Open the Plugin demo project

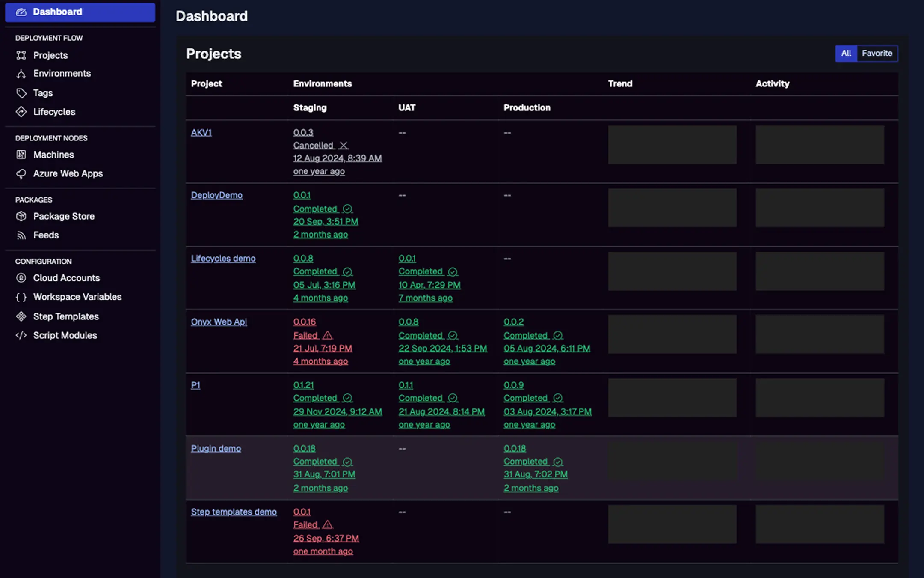[x=216, y=448]
